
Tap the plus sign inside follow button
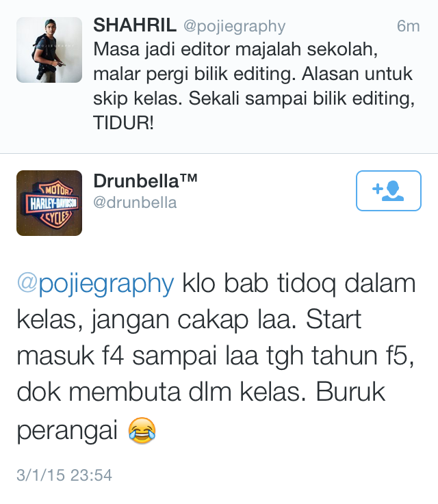378,189
